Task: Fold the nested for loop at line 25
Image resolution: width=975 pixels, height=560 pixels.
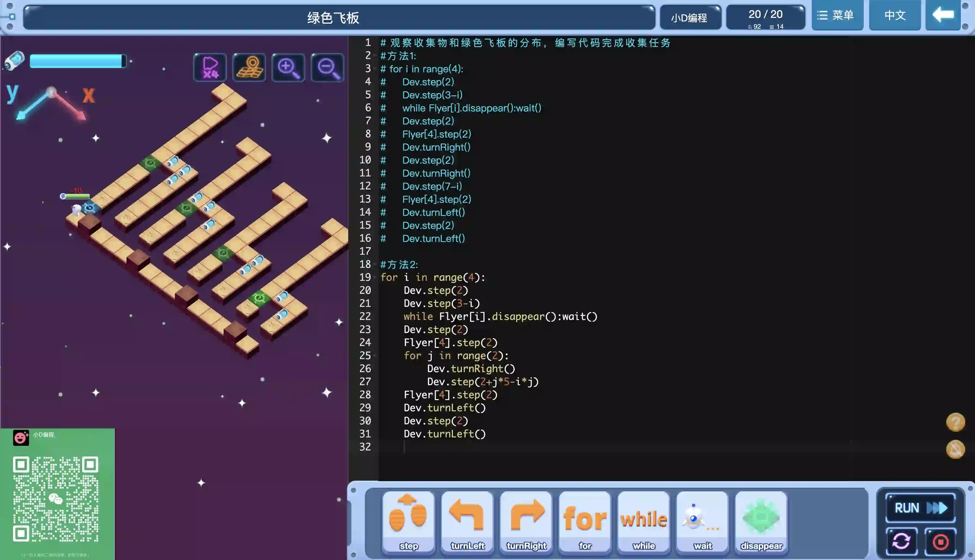Action: point(375,356)
